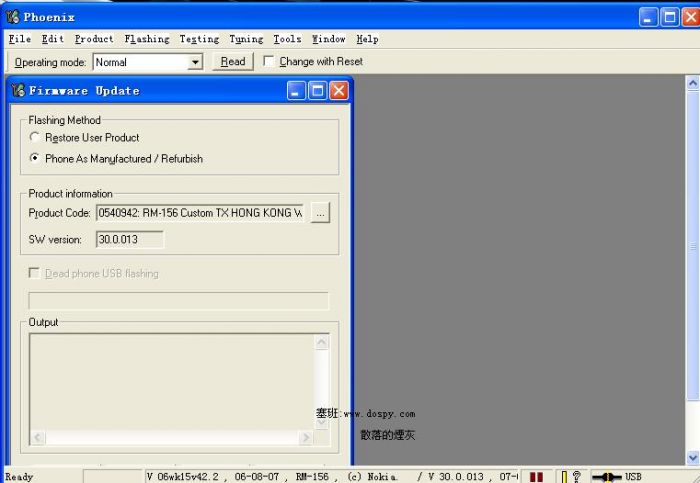The width and height of the screenshot is (700, 483).
Task: Open the Tuning menu
Action: coord(246,39)
